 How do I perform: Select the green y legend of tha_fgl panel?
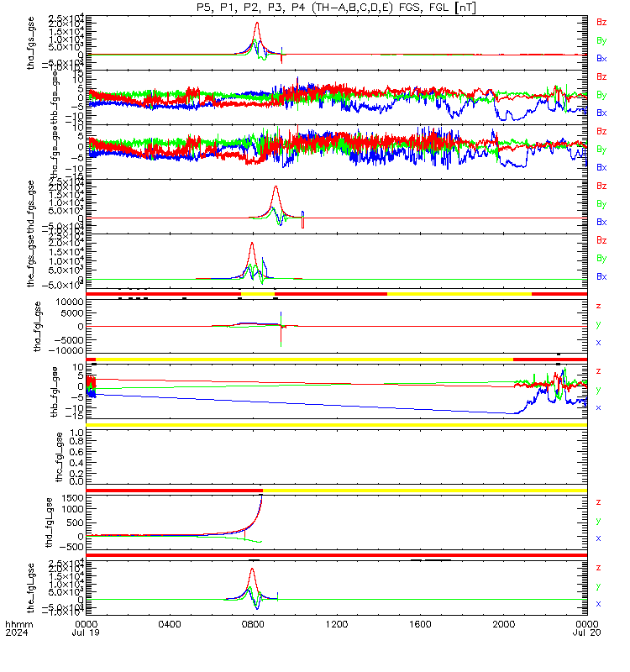pyautogui.click(x=598, y=325)
